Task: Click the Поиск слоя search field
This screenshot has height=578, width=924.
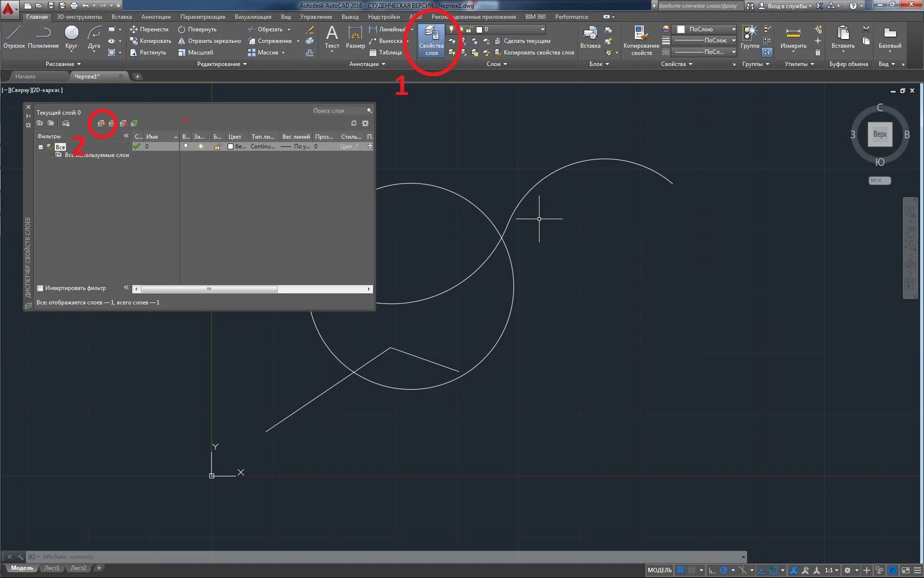Action: tap(339, 111)
